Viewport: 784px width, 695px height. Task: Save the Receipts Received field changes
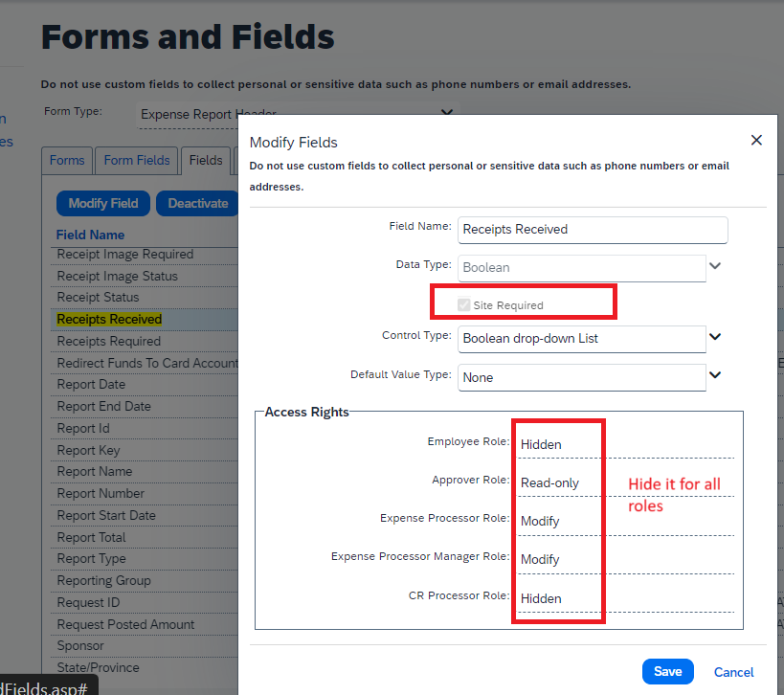point(667,671)
